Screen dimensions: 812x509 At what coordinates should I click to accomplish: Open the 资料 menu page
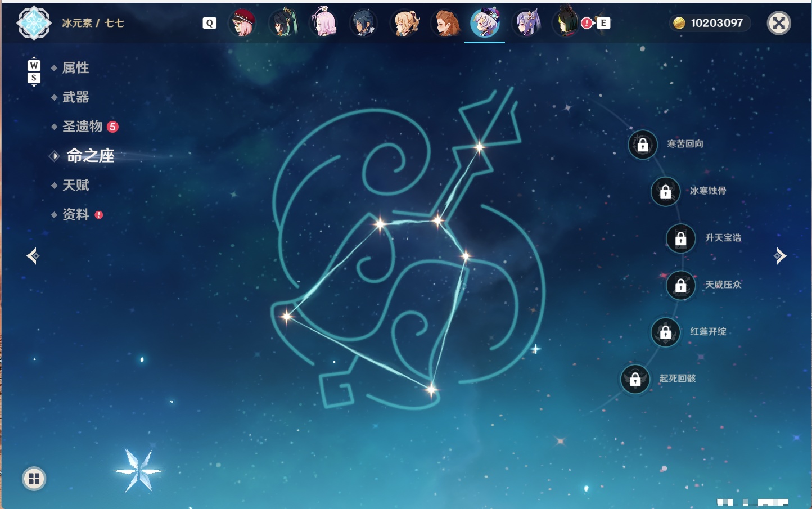click(77, 214)
